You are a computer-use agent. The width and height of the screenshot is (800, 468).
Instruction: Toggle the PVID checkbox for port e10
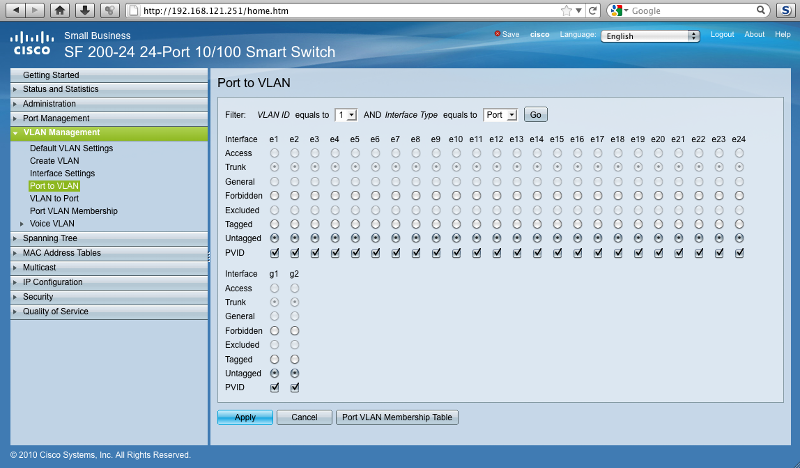click(x=456, y=253)
